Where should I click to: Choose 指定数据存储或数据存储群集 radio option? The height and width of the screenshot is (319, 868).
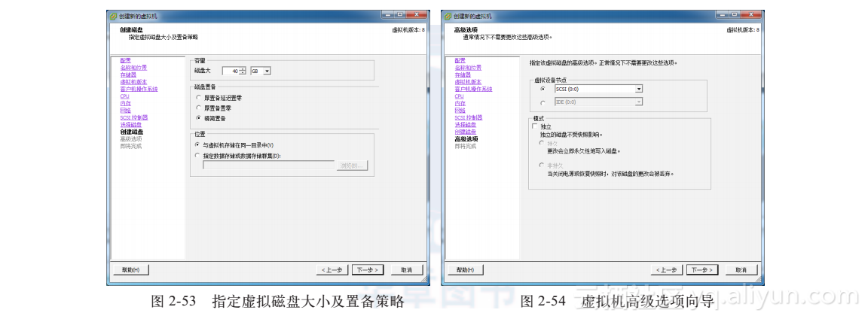point(199,156)
